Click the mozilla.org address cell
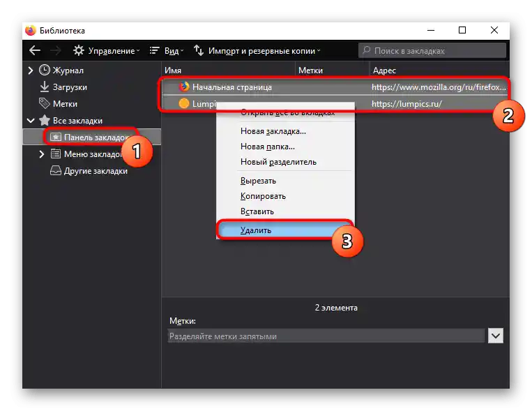 point(439,87)
